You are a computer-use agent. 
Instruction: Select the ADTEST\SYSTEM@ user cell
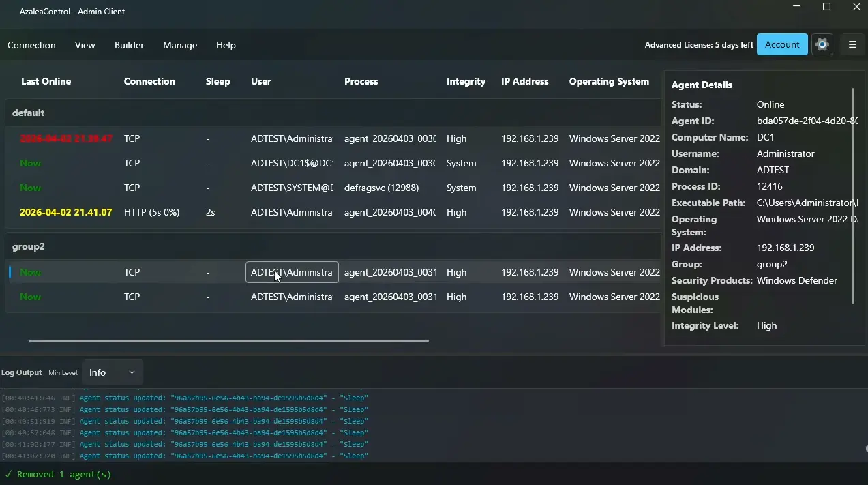(292, 188)
